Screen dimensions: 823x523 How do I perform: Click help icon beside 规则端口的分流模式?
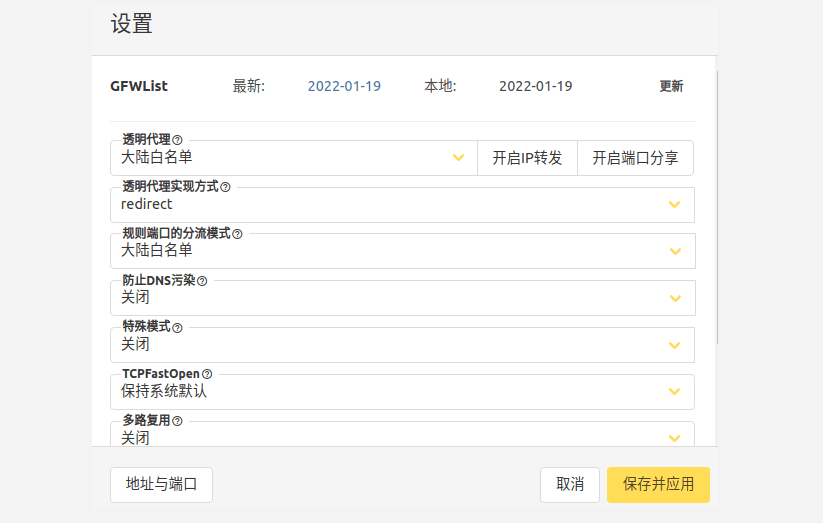237,233
